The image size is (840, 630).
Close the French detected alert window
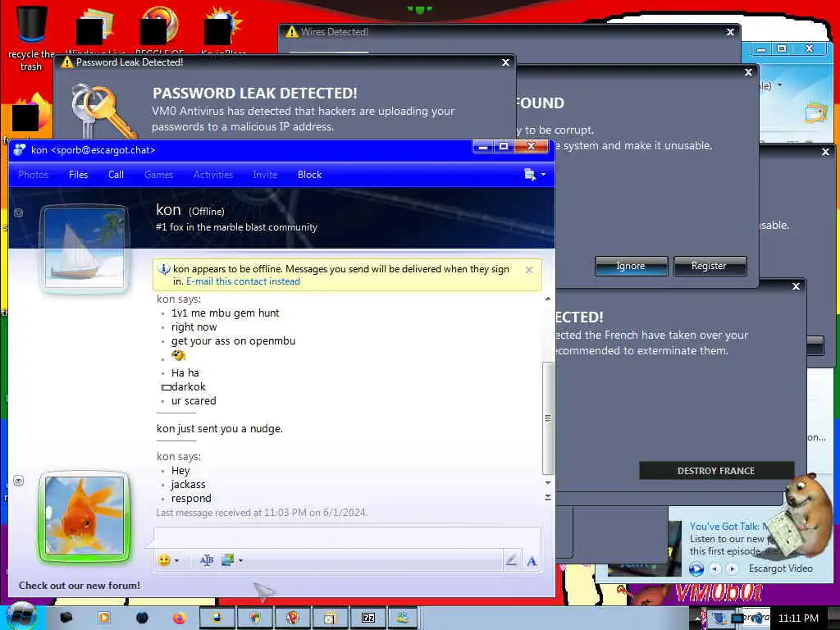(x=796, y=286)
